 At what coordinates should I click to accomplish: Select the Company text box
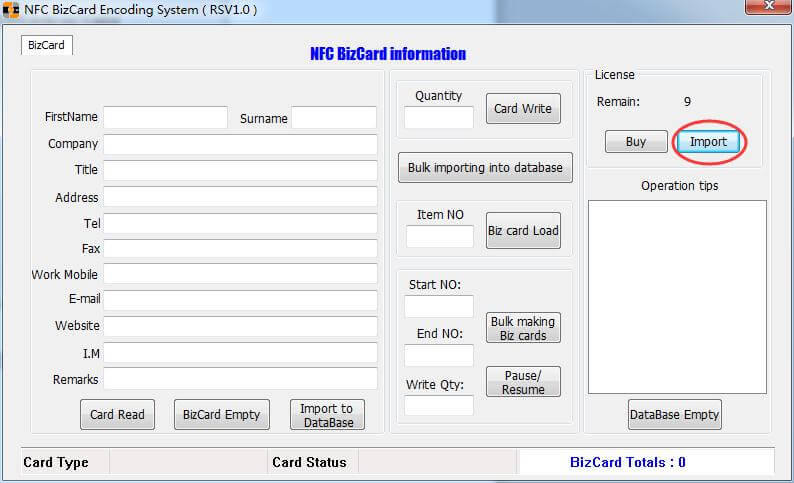click(241, 144)
